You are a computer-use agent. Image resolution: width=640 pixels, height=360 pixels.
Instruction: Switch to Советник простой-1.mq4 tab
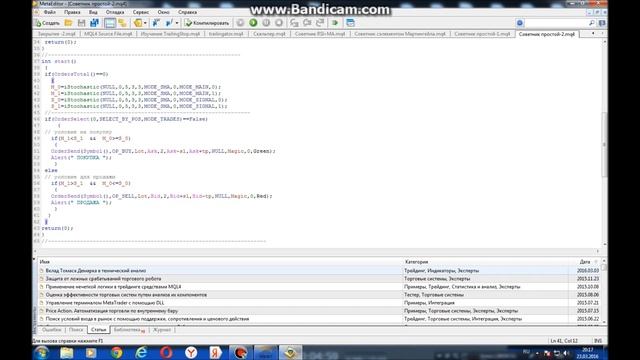pos(482,34)
